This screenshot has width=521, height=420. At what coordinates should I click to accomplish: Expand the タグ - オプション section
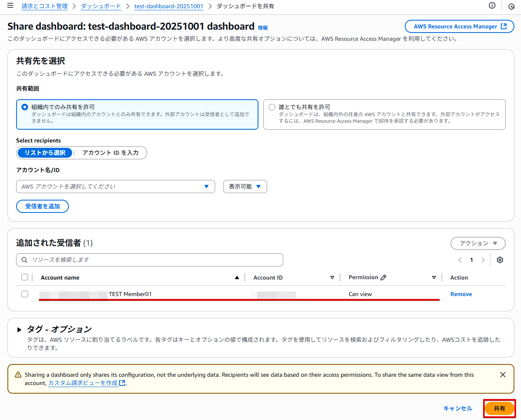click(19, 329)
